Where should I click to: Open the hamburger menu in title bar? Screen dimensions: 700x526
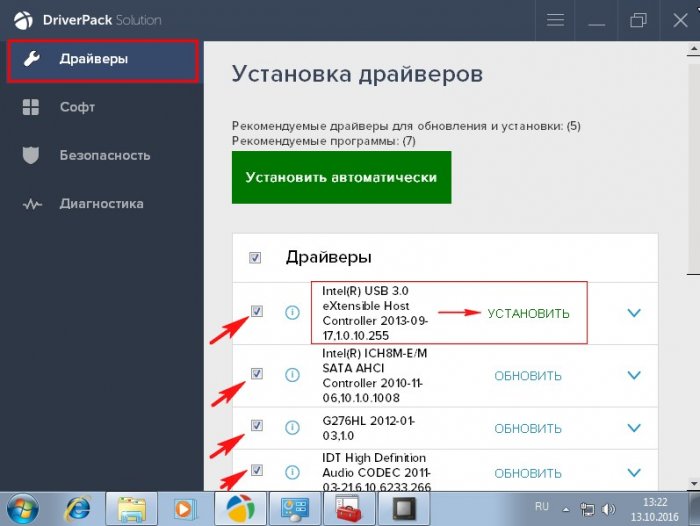557,20
